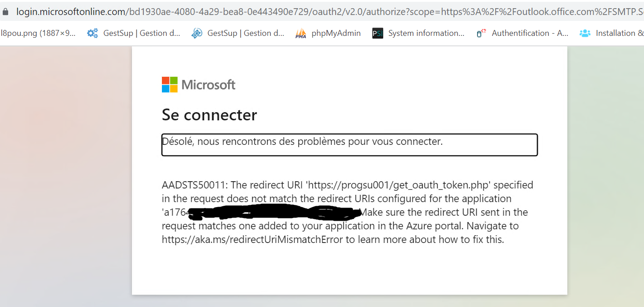Click the 'https://progsu001/get_oauth_token.php' redirect URI text

(400, 185)
